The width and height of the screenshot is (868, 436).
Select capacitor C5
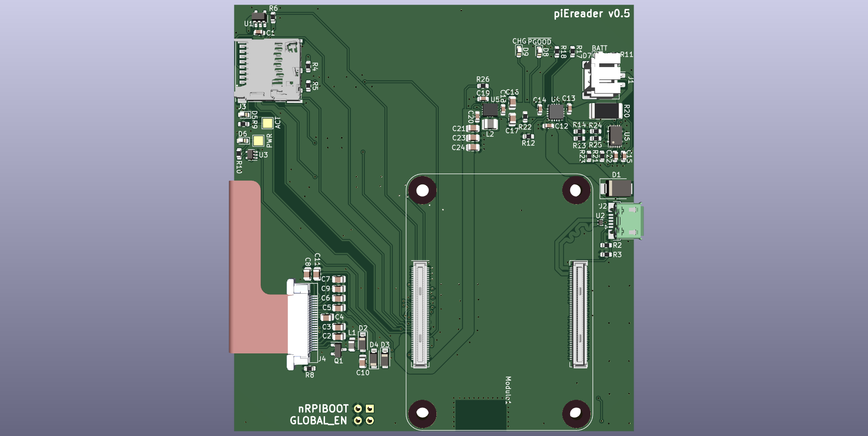pos(339,308)
